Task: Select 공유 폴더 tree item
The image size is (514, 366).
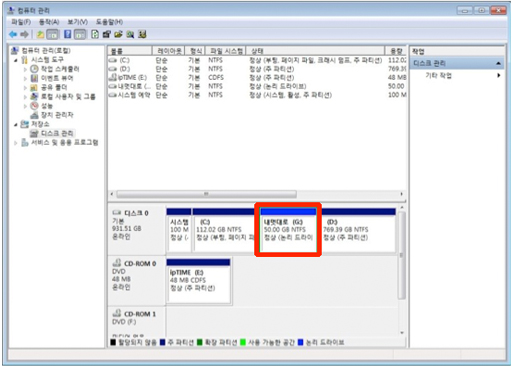Action: [x=54, y=87]
